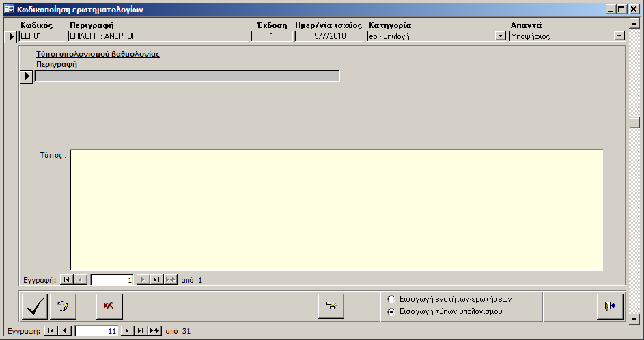Click the undo changes icon button
This screenshot has height=340, width=644.
click(63, 307)
